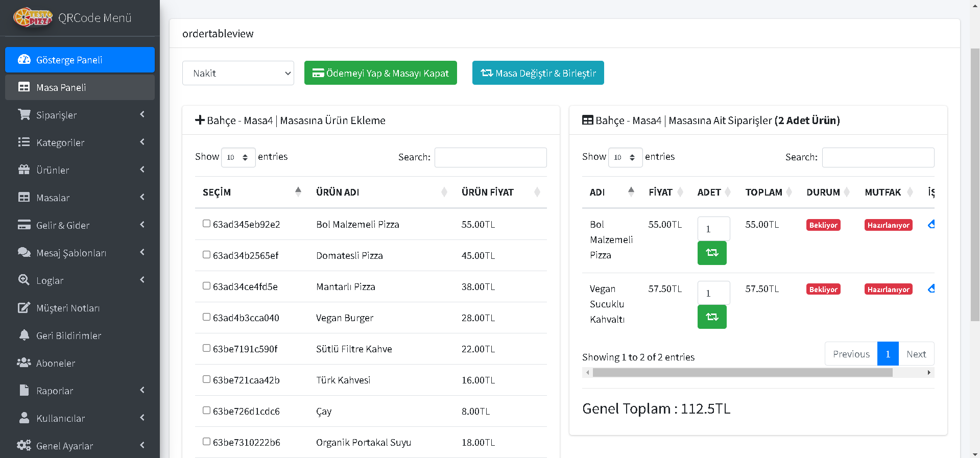This screenshot has height=458, width=980.
Task: Click the orders table horizontal scrollbar
Action: 742,373
